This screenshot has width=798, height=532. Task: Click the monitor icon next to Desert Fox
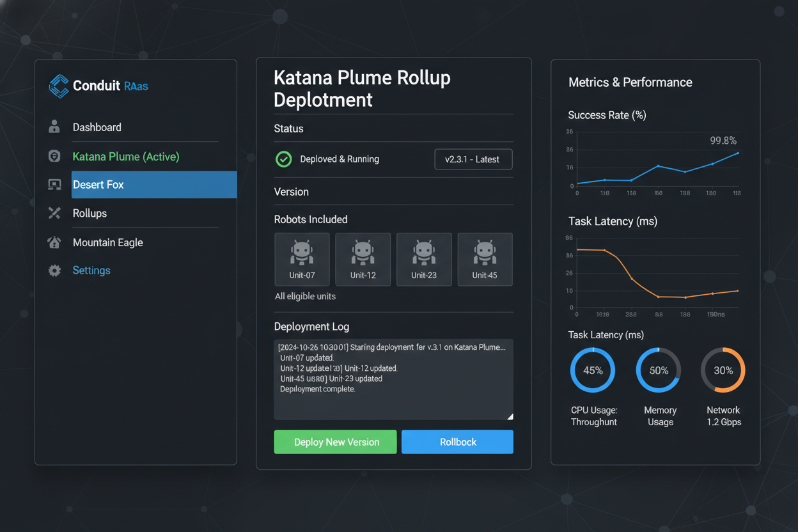coord(54,184)
